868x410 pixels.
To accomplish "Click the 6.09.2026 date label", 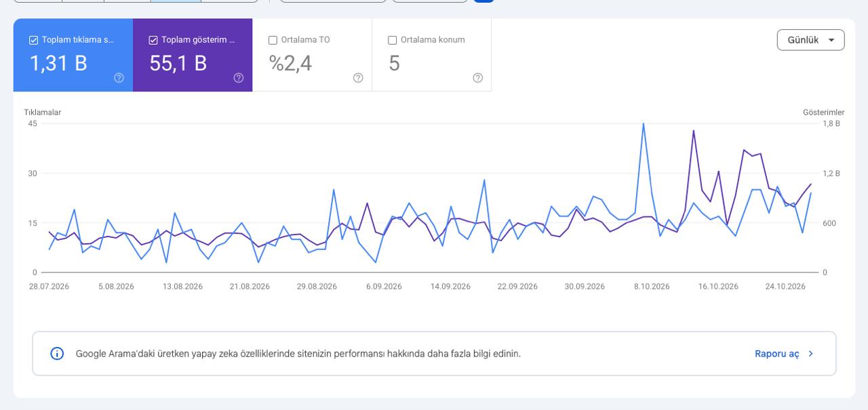I will tap(384, 287).
